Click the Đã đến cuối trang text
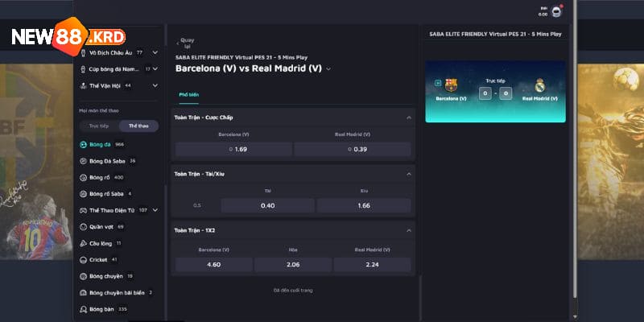644x322 pixels. [293, 291]
